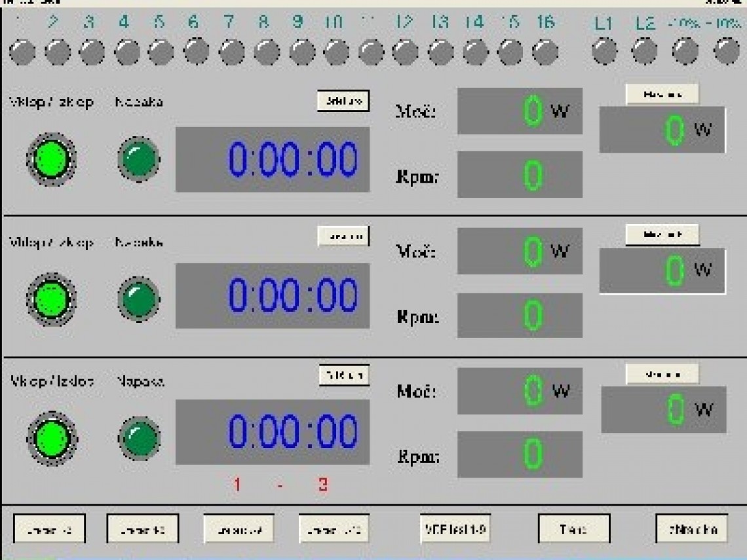Click the far-right watt display in top panel
Viewport: 747px width, 560px height.
tap(662, 130)
